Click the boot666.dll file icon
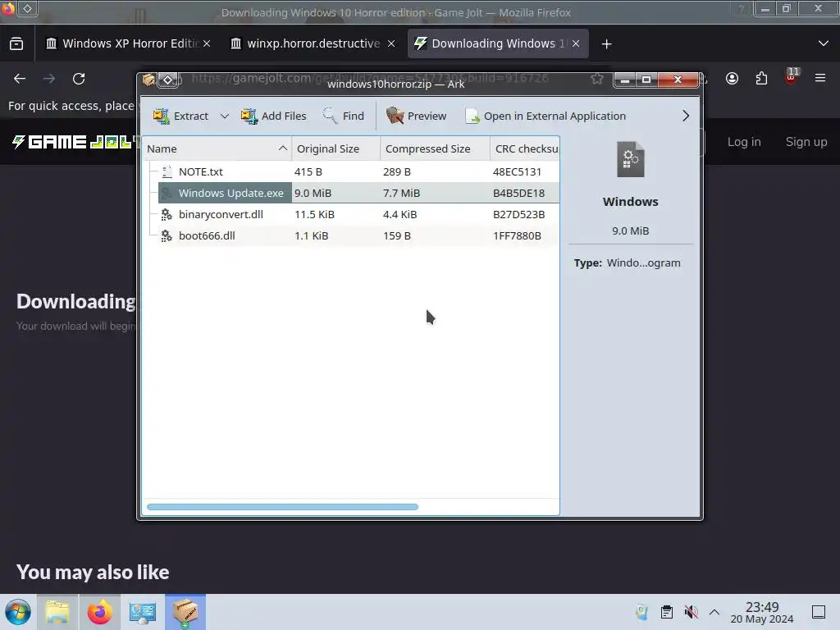The width and height of the screenshot is (840, 630). click(x=167, y=235)
